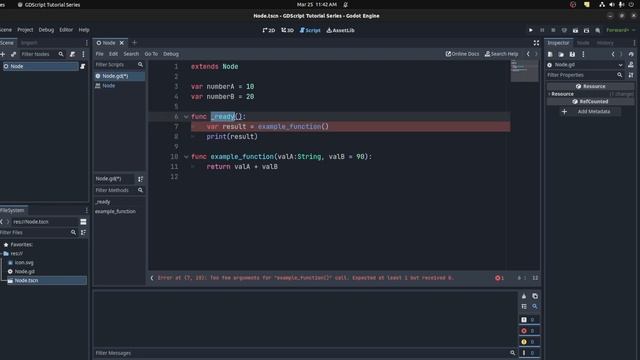Open the Help menu

[84, 30]
